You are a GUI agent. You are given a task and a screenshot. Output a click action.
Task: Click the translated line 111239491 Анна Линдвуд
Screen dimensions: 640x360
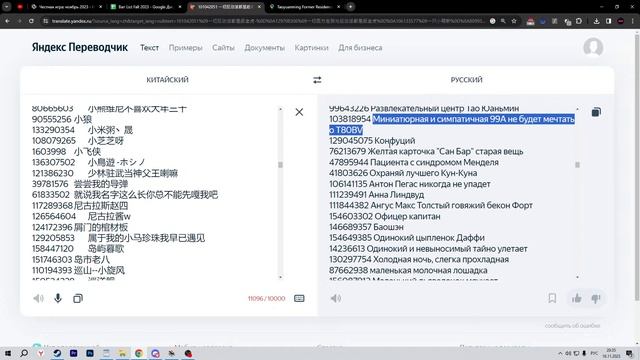(x=376, y=195)
